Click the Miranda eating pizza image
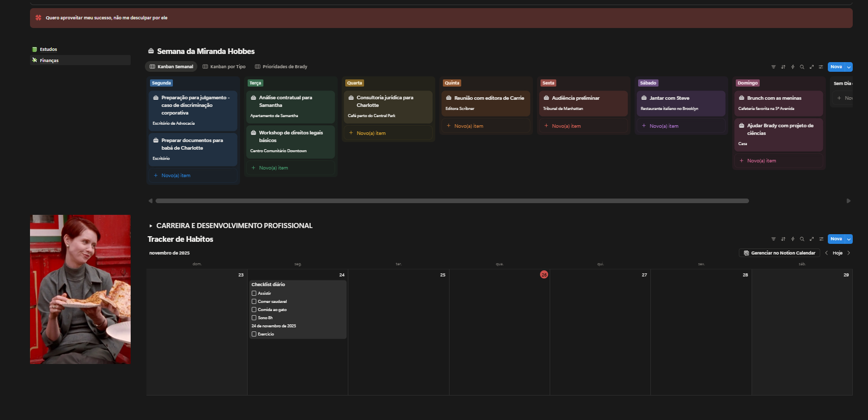The image size is (868, 420). pos(80,289)
